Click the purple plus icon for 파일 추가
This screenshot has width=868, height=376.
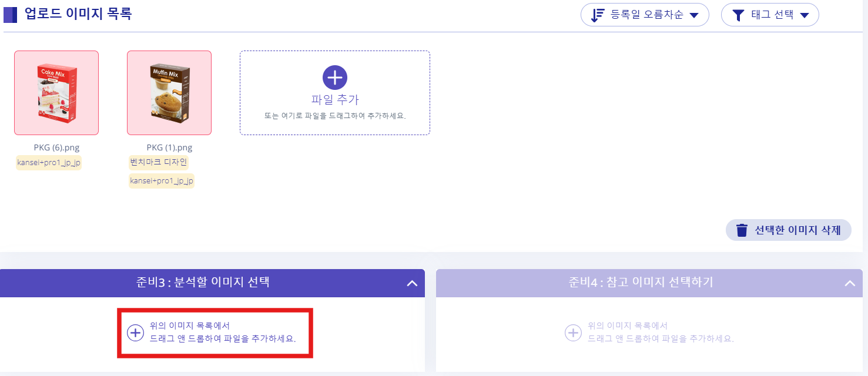335,78
